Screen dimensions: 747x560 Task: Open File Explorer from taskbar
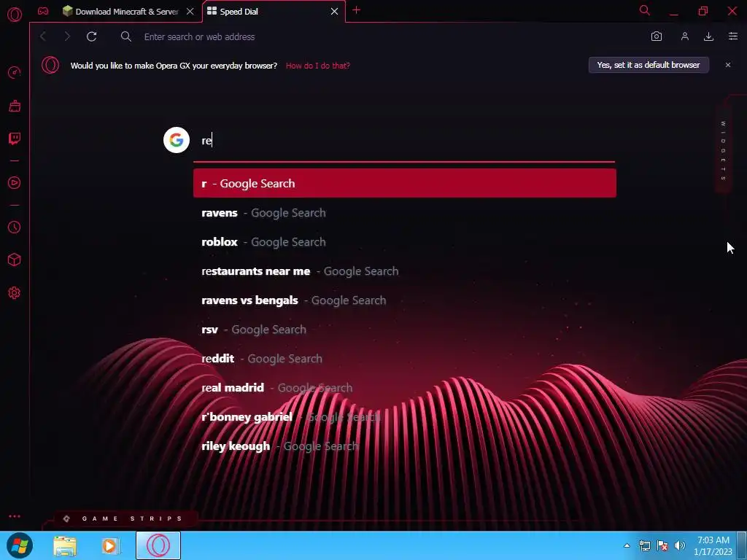[x=65, y=545]
